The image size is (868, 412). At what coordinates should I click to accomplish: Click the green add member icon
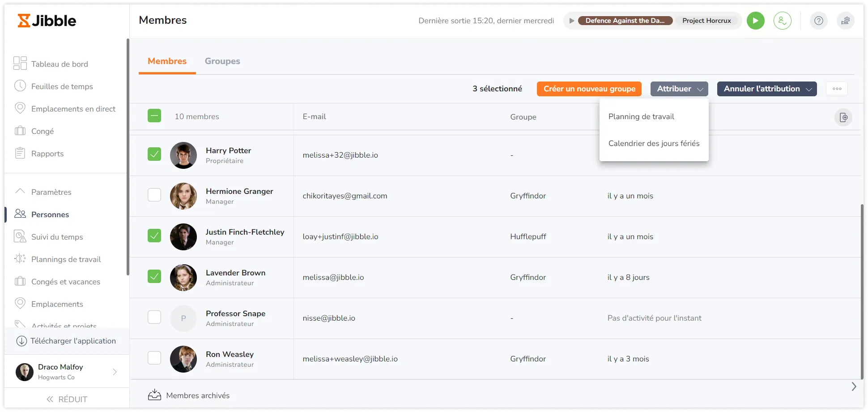(782, 21)
